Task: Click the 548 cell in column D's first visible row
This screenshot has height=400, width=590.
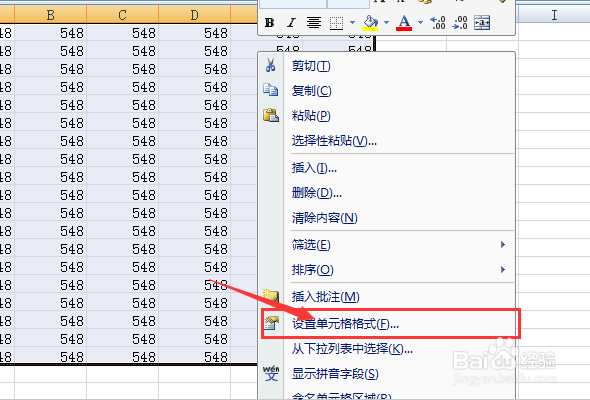Action: pos(195,33)
